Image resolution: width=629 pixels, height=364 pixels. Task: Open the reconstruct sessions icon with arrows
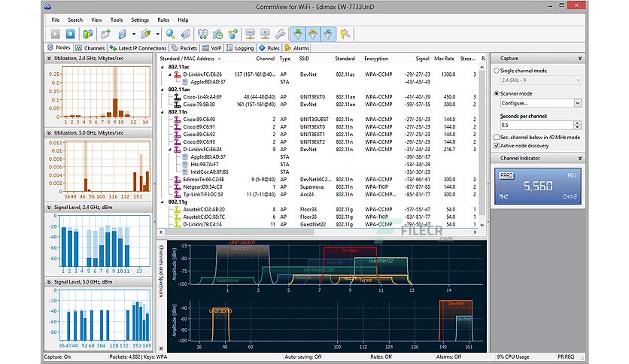tap(203, 35)
